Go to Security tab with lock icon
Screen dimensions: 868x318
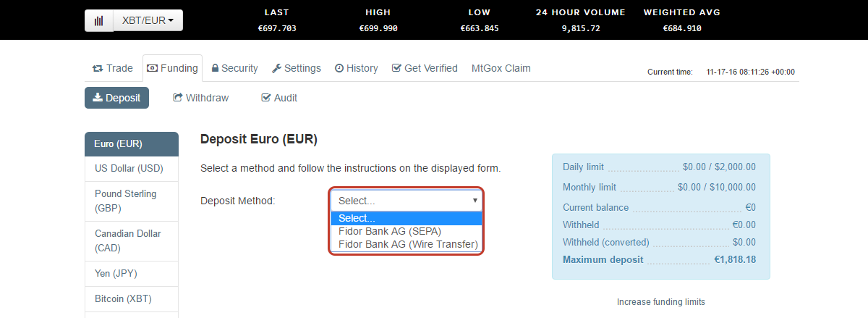coord(234,68)
